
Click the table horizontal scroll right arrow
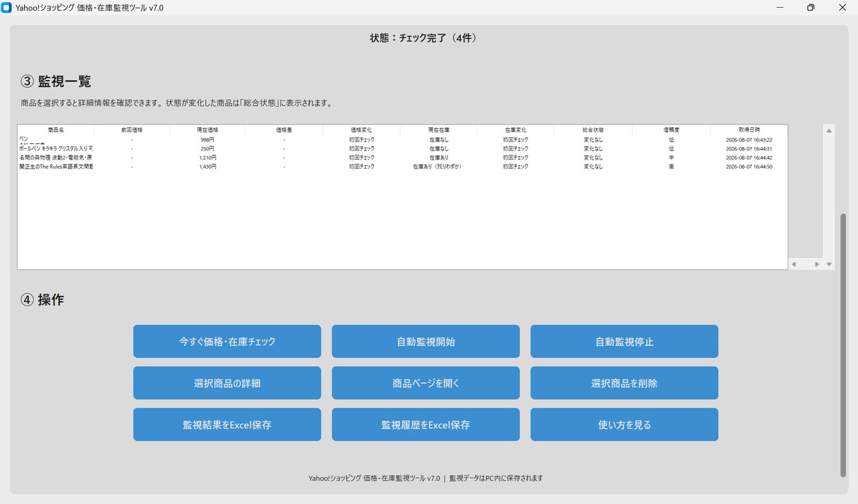pos(817,264)
